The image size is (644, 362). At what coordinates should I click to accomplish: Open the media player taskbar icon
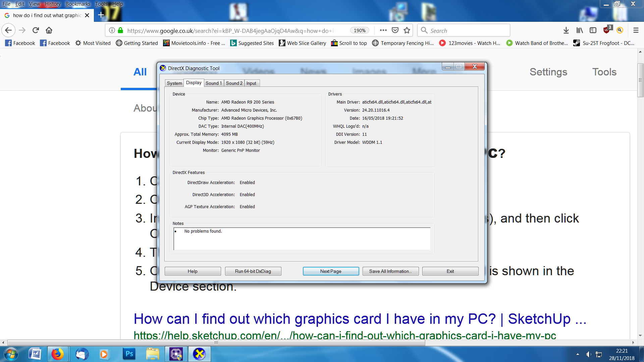tap(104, 354)
